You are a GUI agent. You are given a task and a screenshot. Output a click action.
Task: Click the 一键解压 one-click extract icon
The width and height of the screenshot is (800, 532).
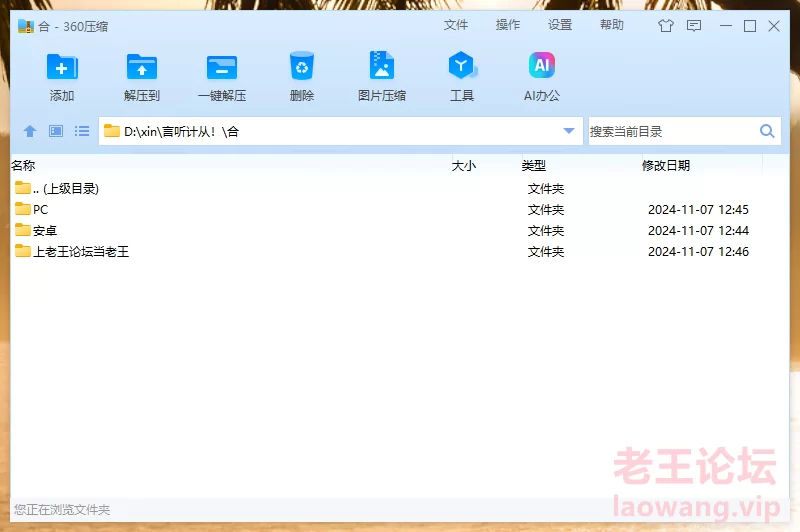[222, 67]
